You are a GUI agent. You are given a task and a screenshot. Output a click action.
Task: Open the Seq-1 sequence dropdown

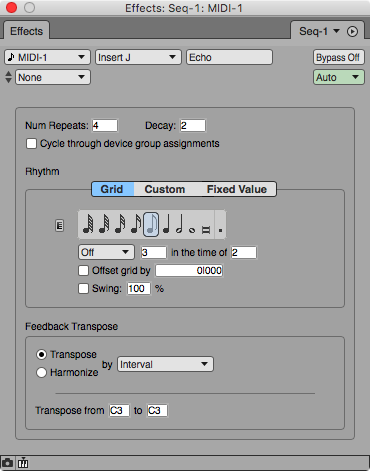(x=319, y=31)
